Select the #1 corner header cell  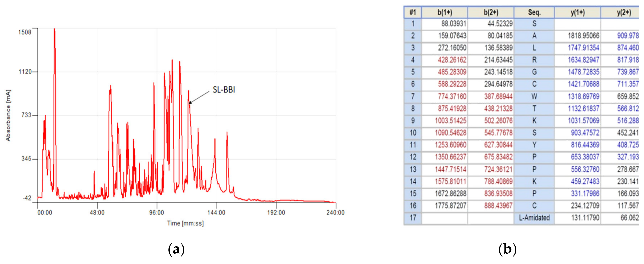(x=412, y=12)
